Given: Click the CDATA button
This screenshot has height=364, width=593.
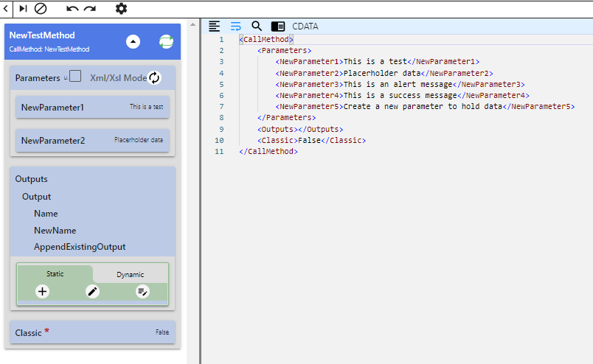Looking at the screenshot, I should (x=305, y=26).
